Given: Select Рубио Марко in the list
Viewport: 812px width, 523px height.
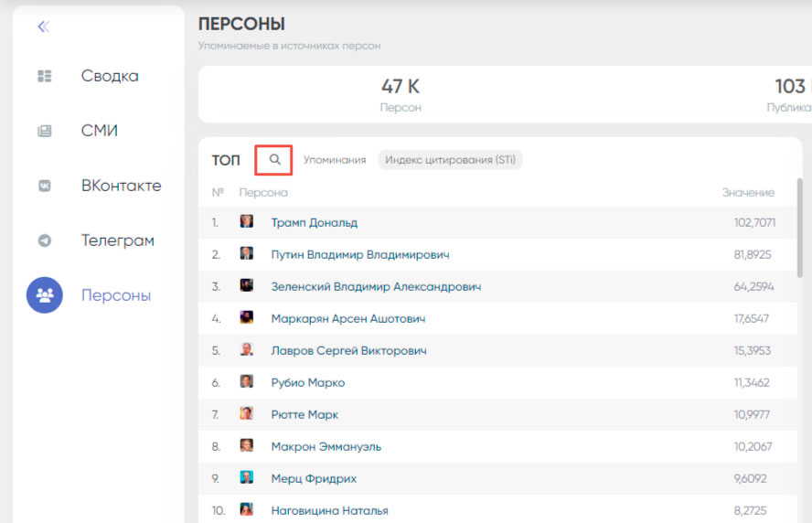Looking at the screenshot, I should [x=307, y=382].
